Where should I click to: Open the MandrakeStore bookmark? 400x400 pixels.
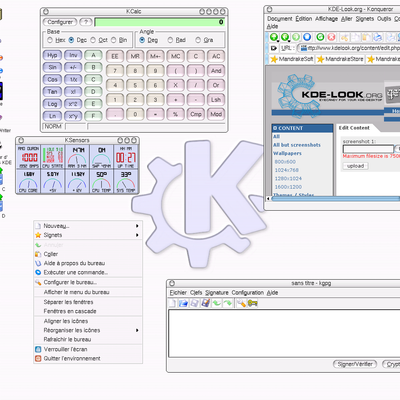pyautogui.click(x=340, y=59)
